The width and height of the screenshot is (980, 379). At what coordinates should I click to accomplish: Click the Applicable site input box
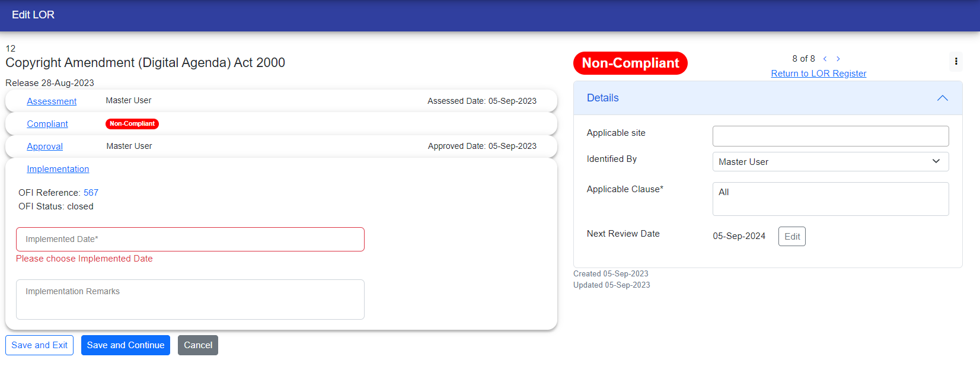pos(830,136)
